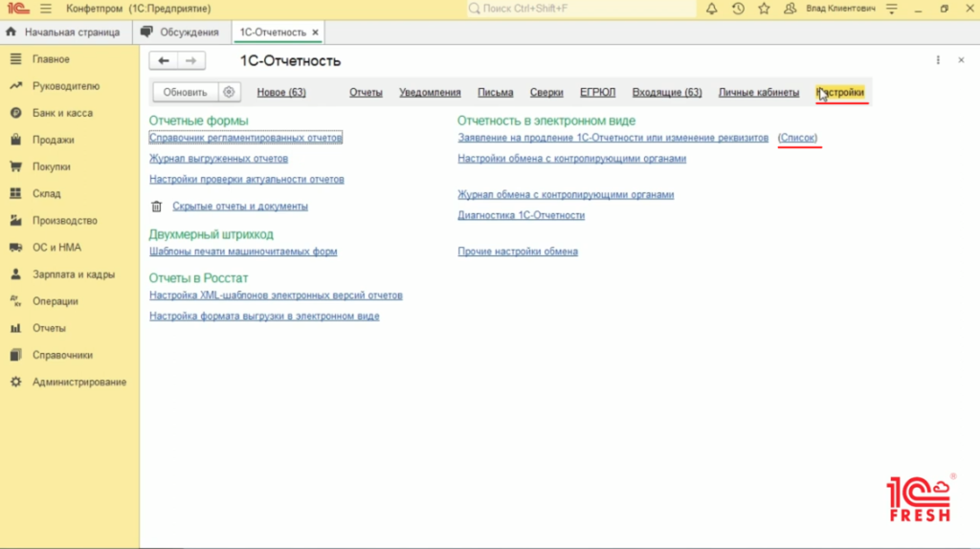Open Настройки обмена с контролирующими органами

572,159
